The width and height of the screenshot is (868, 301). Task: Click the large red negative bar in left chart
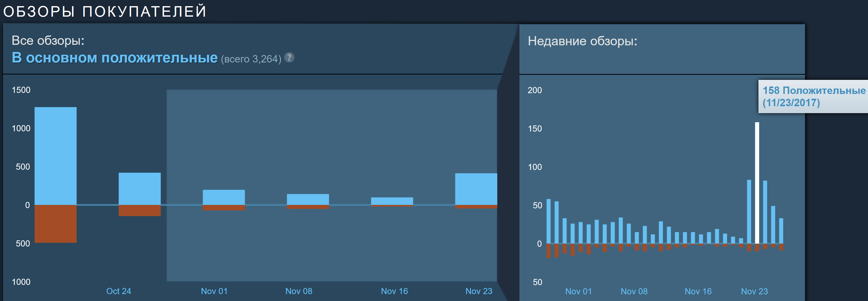(x=56, y=224)
